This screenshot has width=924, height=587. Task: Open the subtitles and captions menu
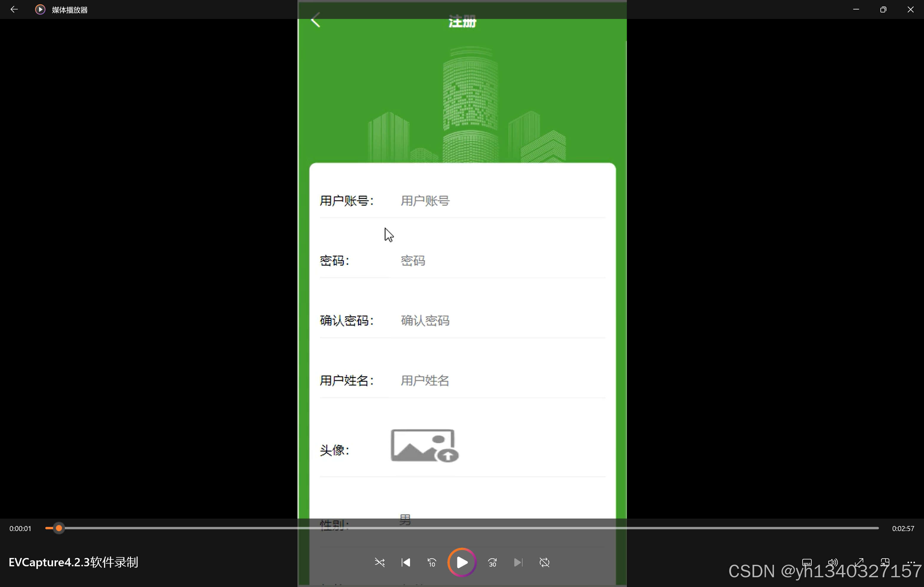pos(807,562)
